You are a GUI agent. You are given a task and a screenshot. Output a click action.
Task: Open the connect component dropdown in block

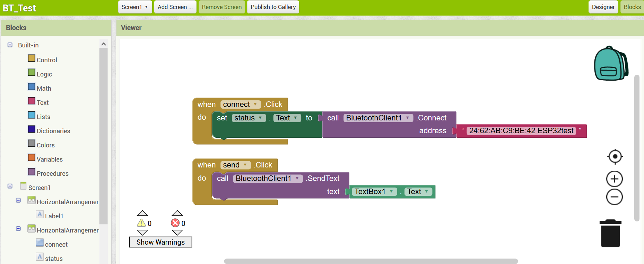pos(255,104)
